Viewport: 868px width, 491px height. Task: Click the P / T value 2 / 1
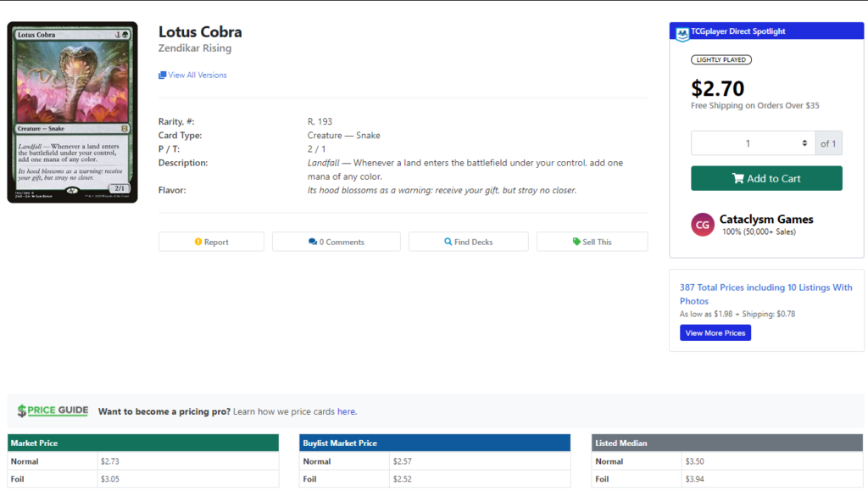click(x=316, y=149)
